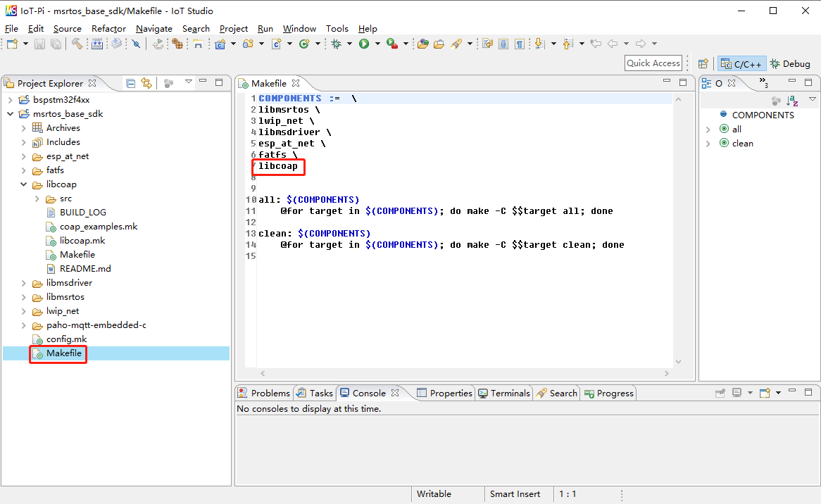This screenshot has height=504, width=821.
Task: Expand the 'all' target in Outline
Action: [x=708, y=130]
